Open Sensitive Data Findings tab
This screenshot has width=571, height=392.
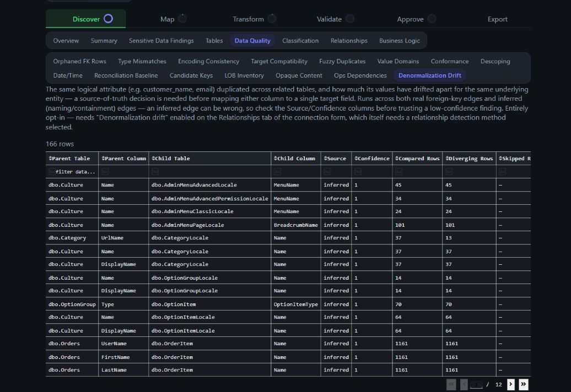point(161,41)
